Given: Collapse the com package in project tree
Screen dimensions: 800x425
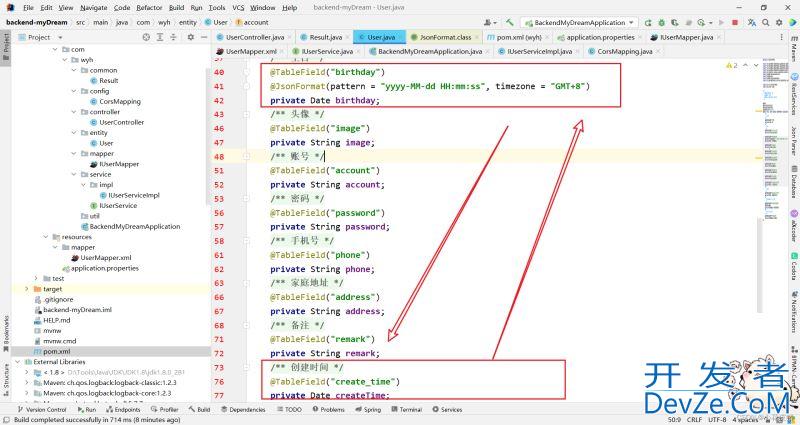Looking at the screenshot, I should click(55, 49).
